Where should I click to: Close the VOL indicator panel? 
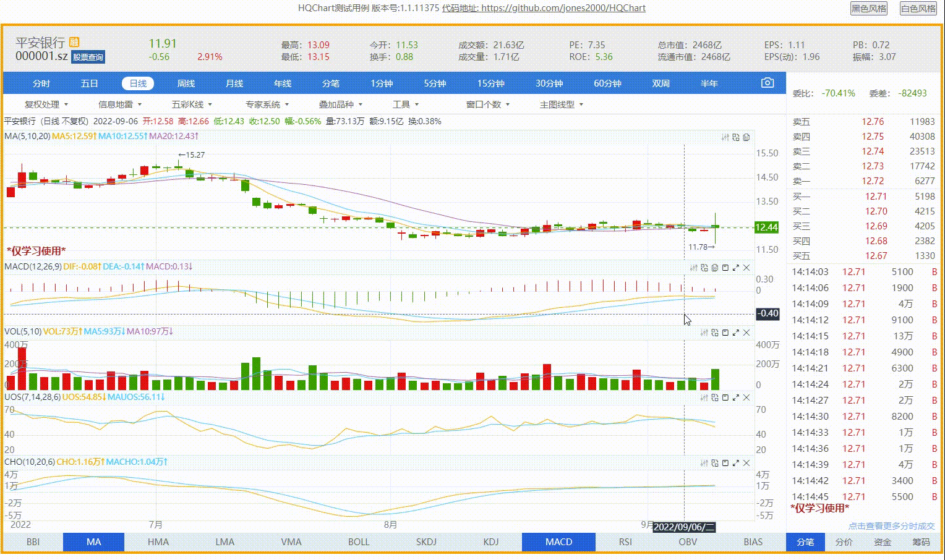[x=746, y=333]
